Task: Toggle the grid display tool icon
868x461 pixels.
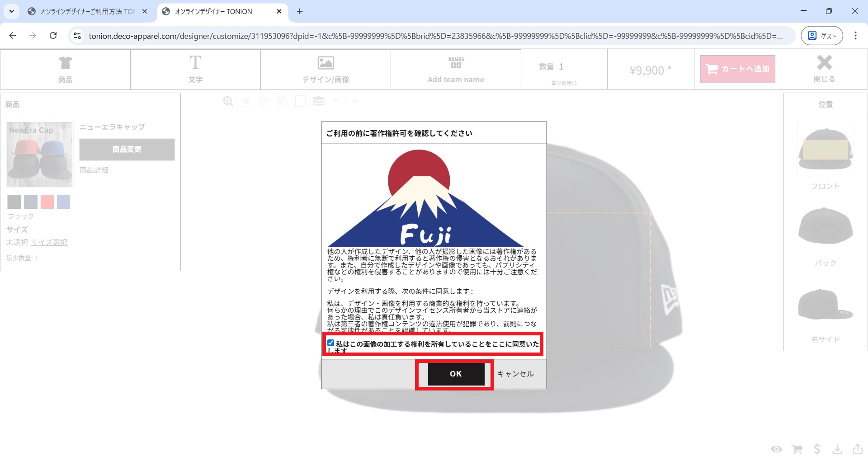Action: click(x=246, y=101)
